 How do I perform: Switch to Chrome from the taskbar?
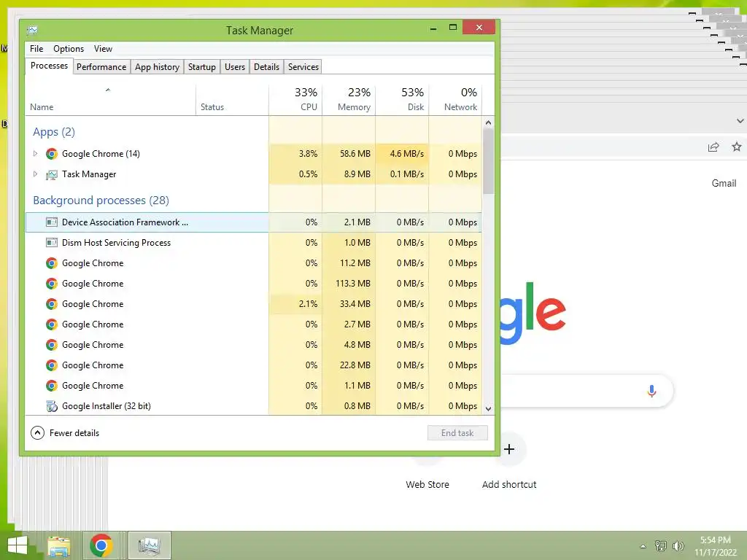pos(101,545)
